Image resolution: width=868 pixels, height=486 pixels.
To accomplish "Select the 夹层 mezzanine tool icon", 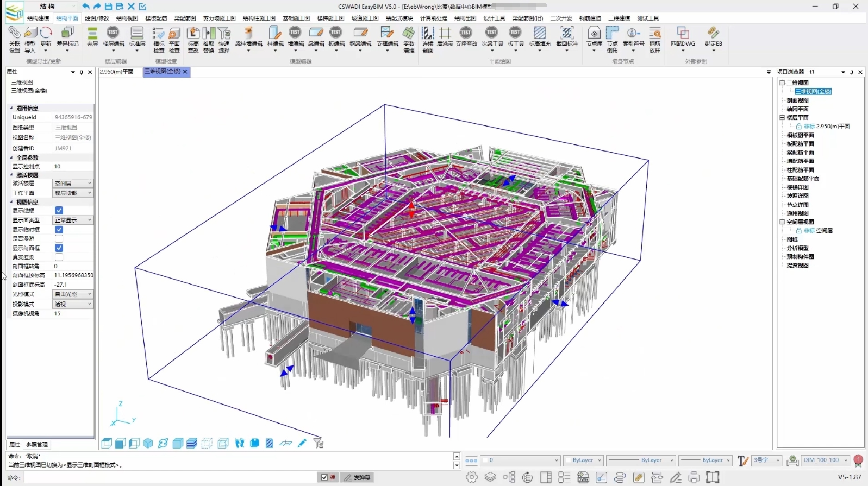I will pos(92,34).
